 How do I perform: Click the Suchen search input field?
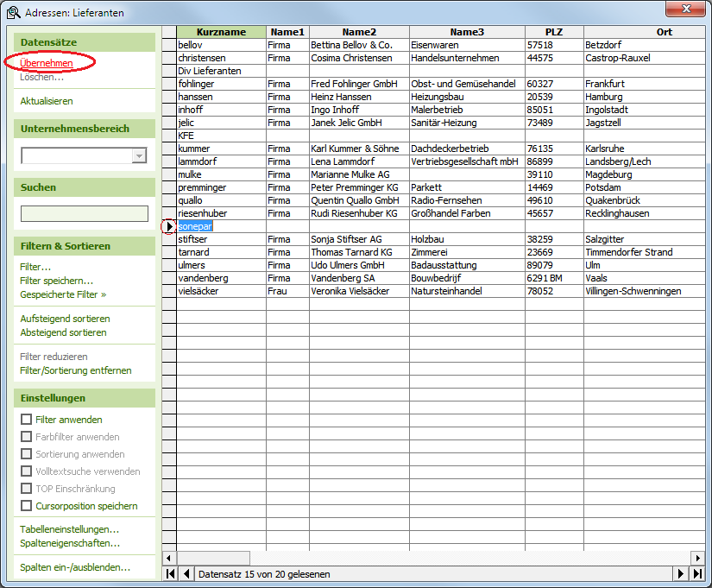pyautogui.click(x=85, y=213)
